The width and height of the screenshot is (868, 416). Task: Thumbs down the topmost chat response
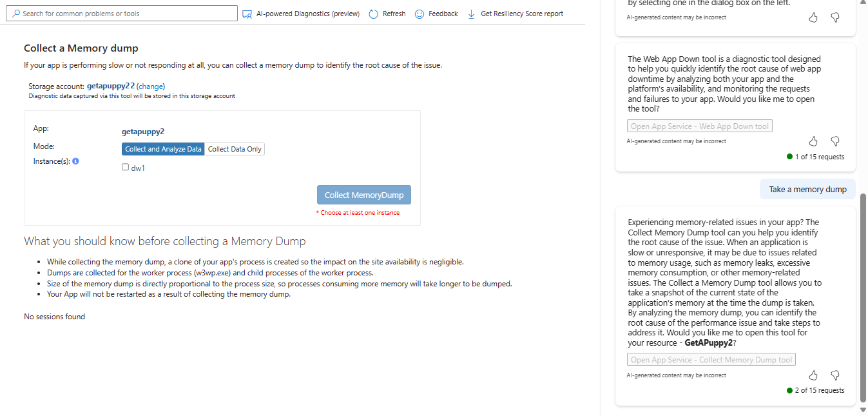pos(835,17)
